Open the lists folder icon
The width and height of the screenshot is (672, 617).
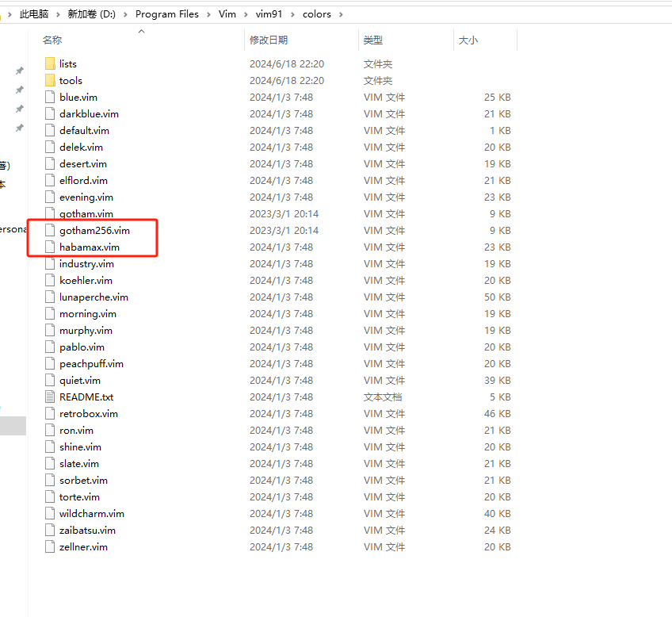click(x=50, y=64)
